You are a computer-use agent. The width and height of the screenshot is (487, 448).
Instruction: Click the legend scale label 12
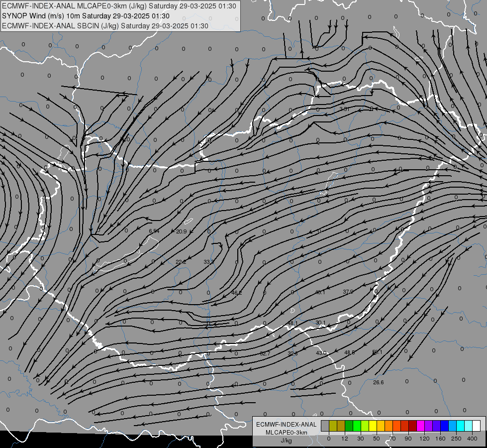coord(345,439)
